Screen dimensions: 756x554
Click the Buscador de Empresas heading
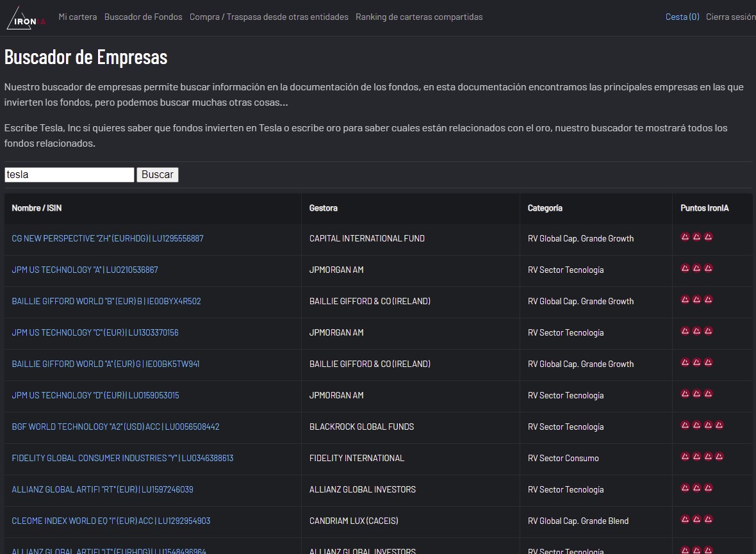[x=86, y=57]
